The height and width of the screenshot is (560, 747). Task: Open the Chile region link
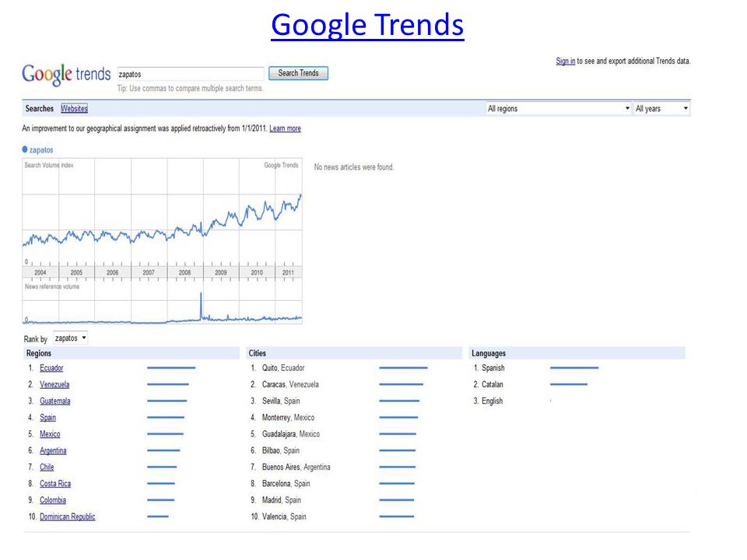pyautogui.click(x=47, y=467)
